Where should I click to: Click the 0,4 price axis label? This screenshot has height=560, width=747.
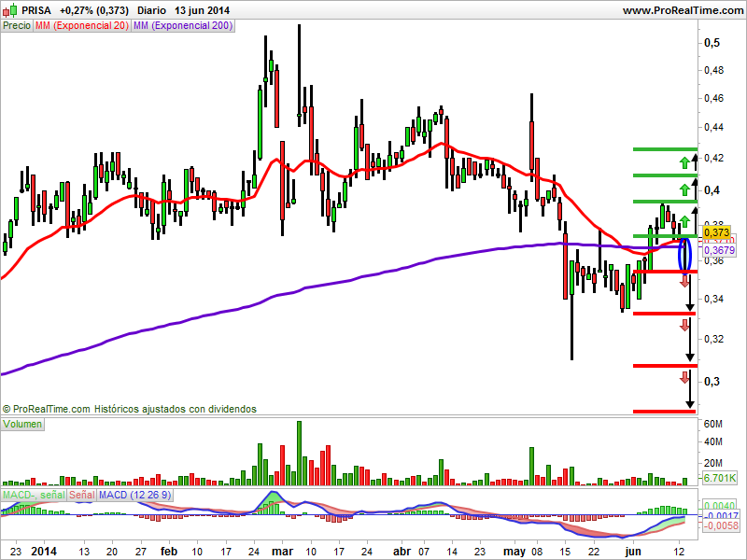click(x=712, y=190)
